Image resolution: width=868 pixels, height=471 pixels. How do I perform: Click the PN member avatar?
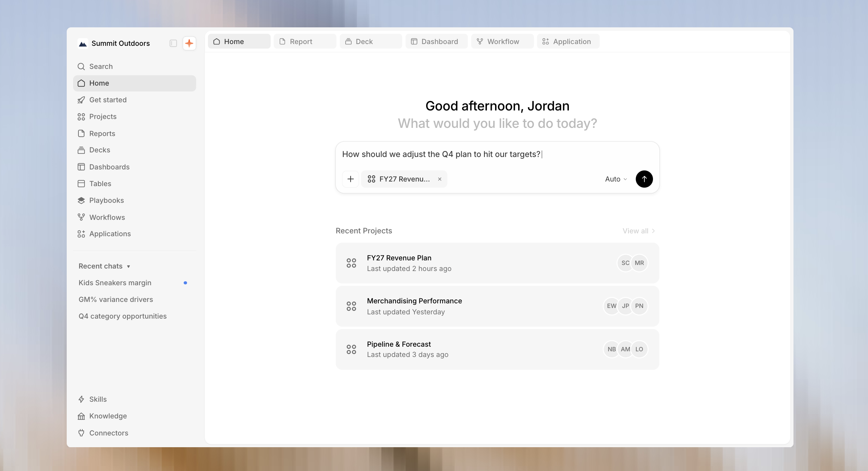click(x=639, y=306)
